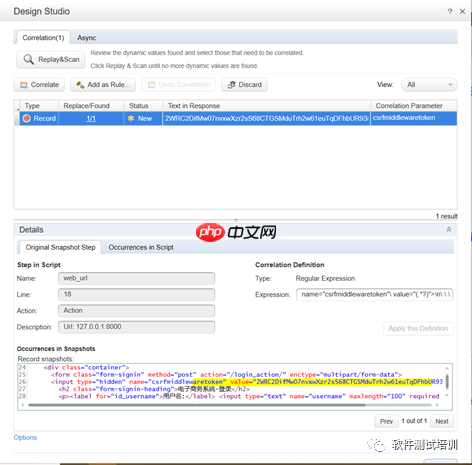Click the Text in Response column header
472x465 pixels.
coord(266,106)
